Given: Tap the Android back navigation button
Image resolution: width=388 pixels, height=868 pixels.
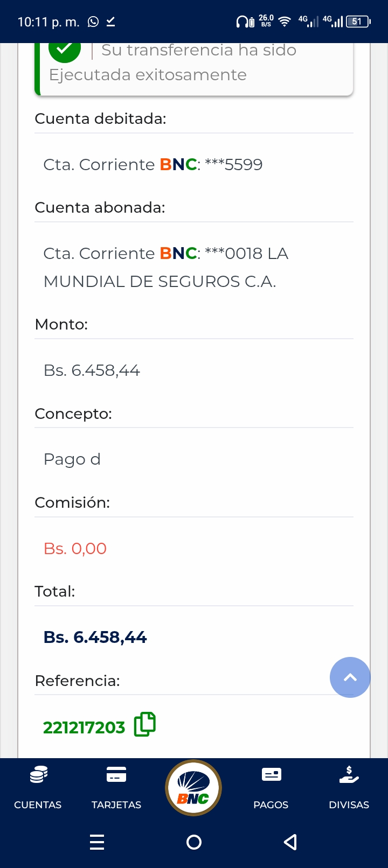Looking at the screenshot, I should [290, 842].
